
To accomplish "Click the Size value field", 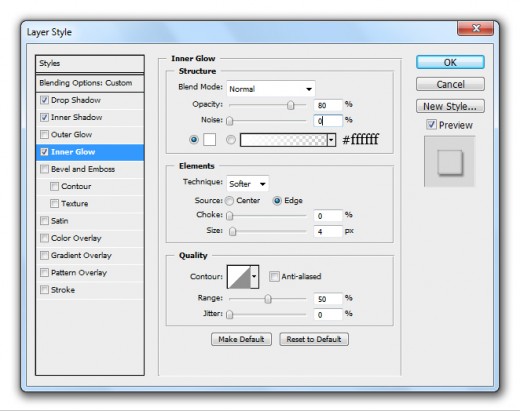I will (328, 231).
